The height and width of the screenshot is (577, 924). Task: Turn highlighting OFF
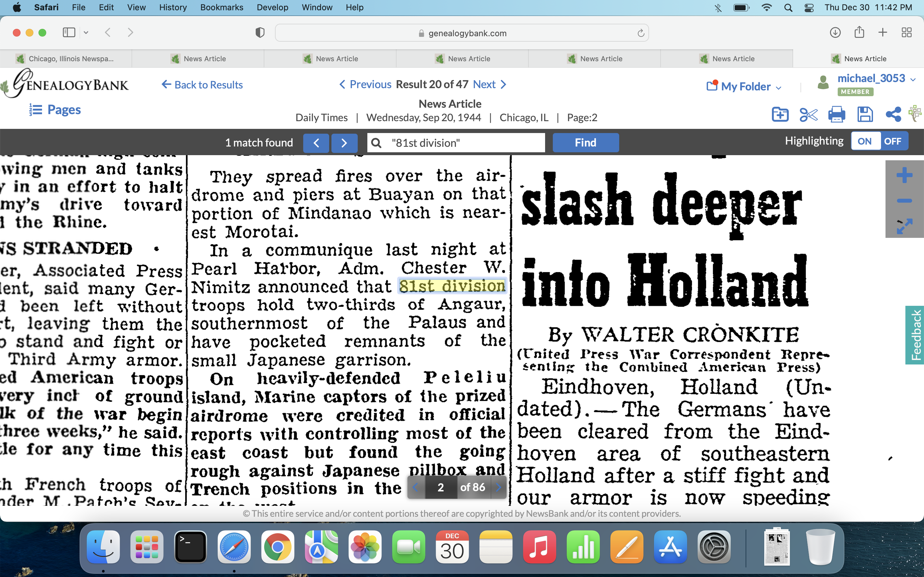tap(892, 142)
